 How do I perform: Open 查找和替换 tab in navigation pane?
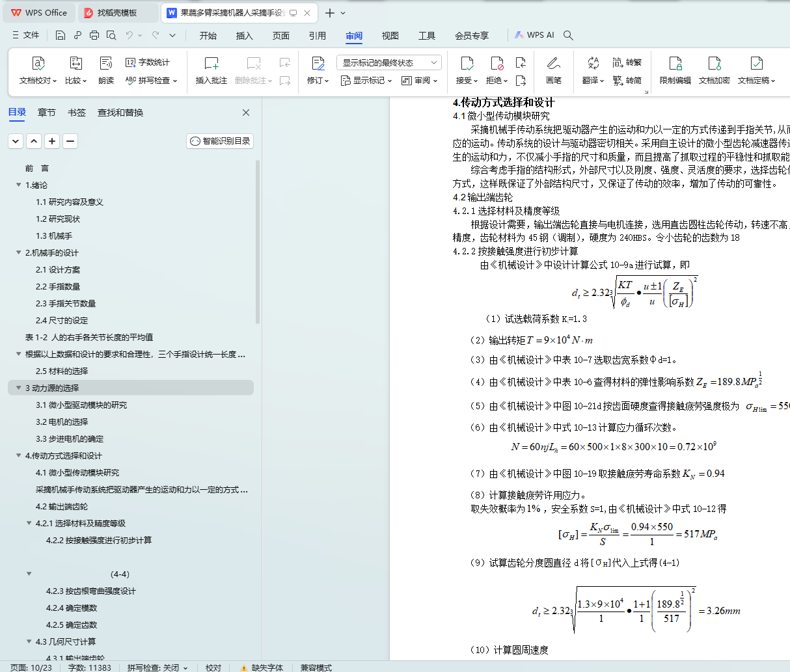click(120, 113)
